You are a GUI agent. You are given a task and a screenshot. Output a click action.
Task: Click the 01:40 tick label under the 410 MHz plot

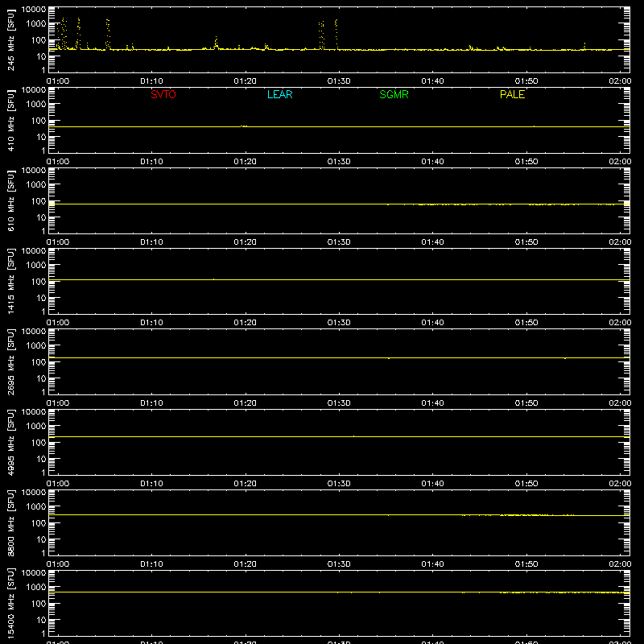(x=432, y=162)
